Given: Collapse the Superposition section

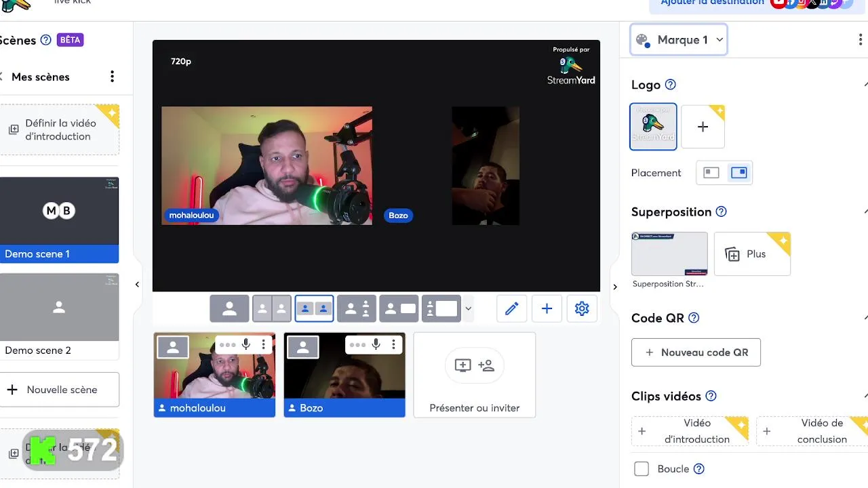Looking at the screenshot, I should point(865,212).
